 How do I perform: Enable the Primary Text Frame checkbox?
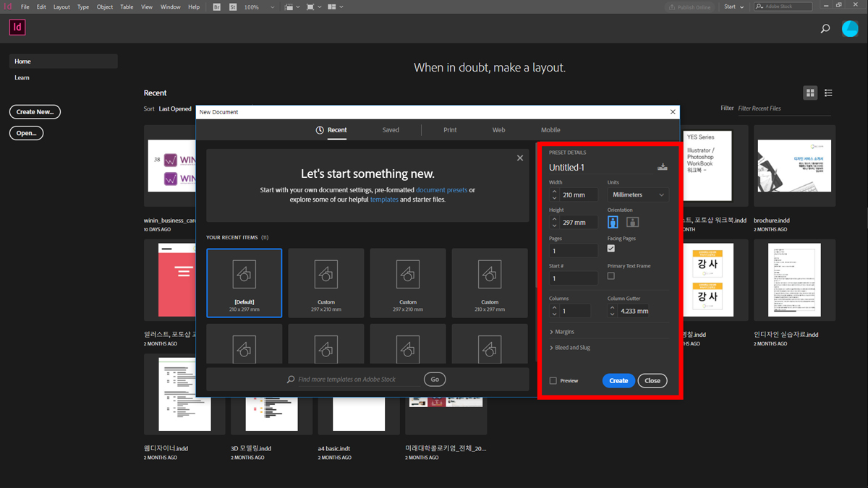(611, 276)
